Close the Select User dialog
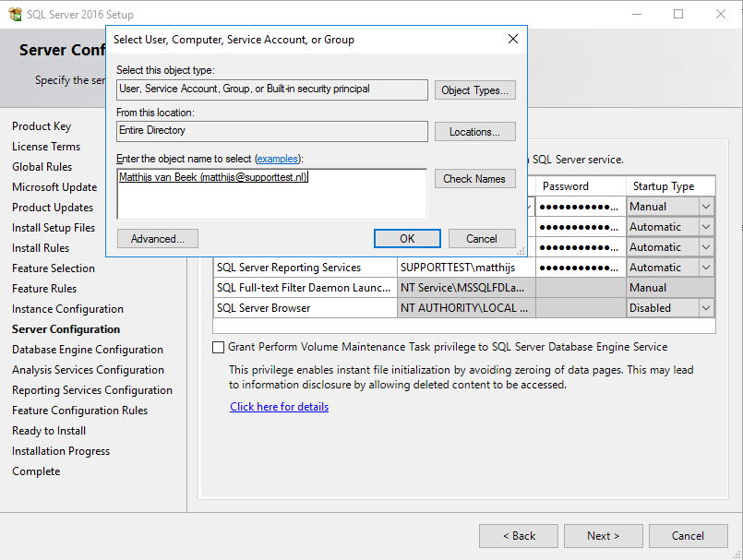Image resolution: width=743 pixels, height=560 pixels. coord(512,39)
